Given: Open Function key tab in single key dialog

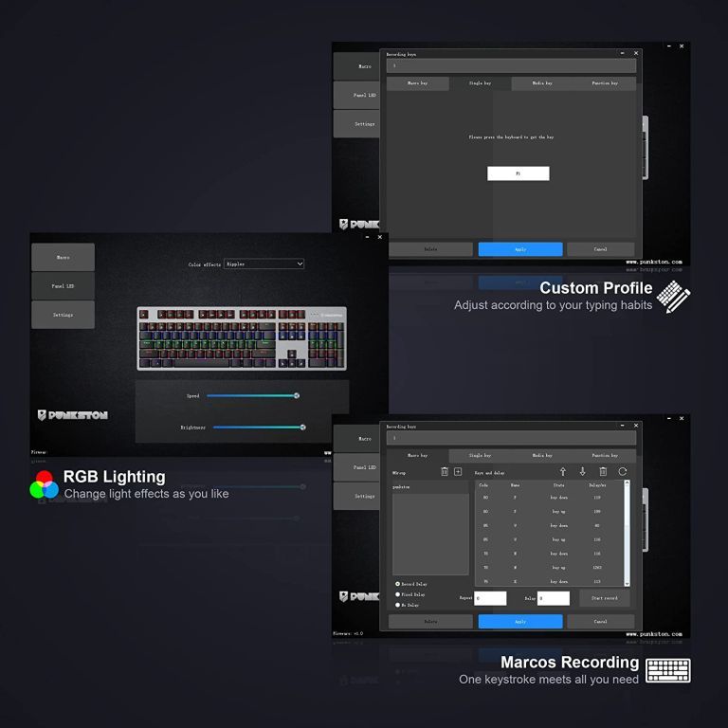Looking at the screenshot, I should 604,83.
